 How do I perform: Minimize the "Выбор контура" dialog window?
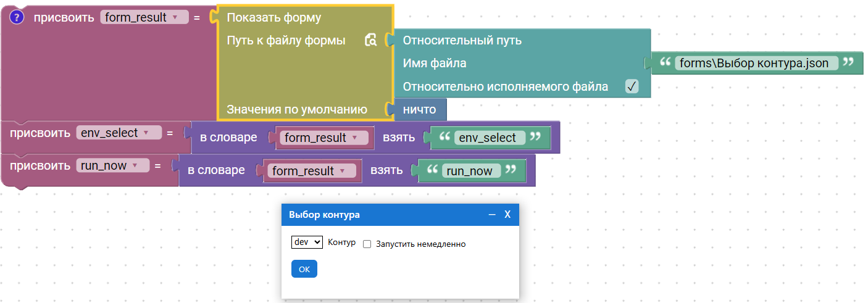coord(492,215)
